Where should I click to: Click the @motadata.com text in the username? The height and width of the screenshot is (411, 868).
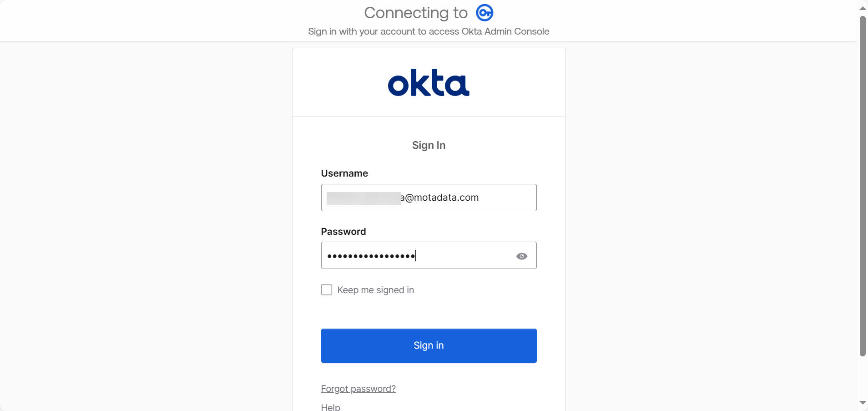442,198
